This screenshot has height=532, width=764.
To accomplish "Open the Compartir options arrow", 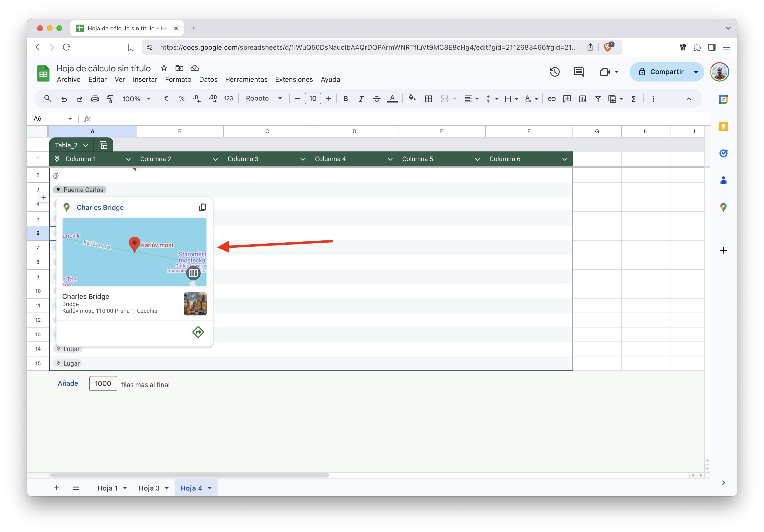I will click(696, 72).
